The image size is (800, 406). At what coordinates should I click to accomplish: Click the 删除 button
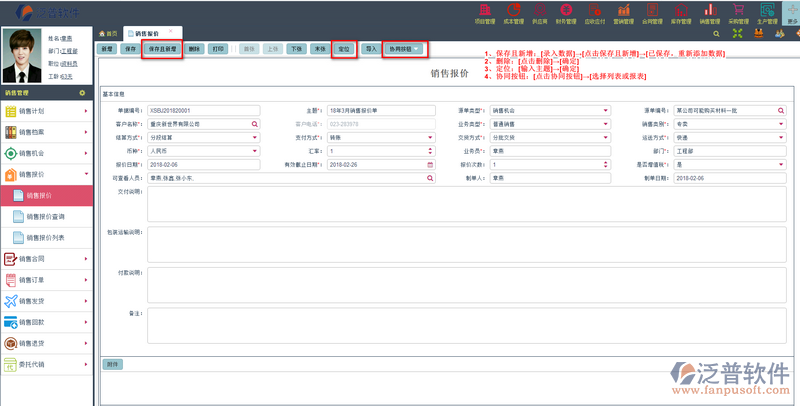(x=194, y=49)
